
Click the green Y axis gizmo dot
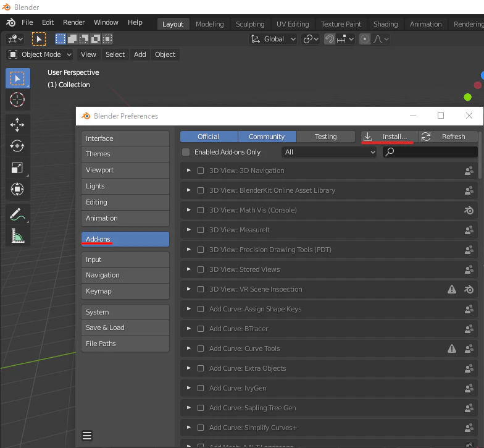468,98
